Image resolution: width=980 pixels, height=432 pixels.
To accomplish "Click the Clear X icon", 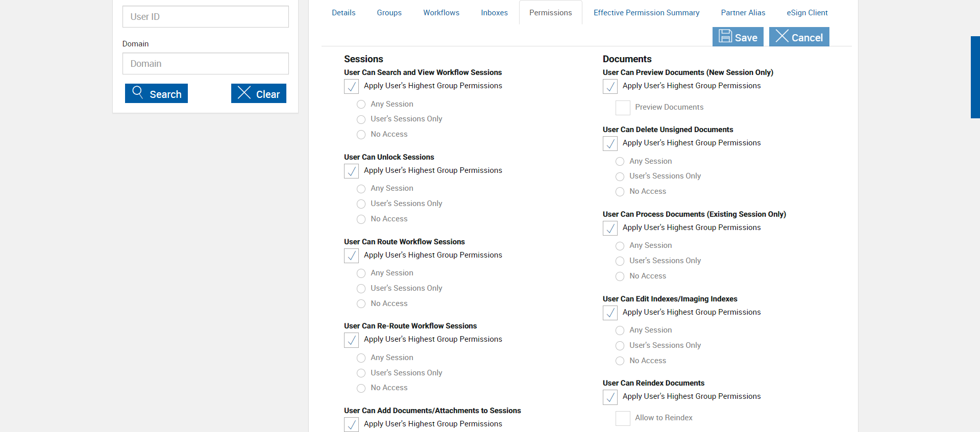I will (x=244, y=93).
